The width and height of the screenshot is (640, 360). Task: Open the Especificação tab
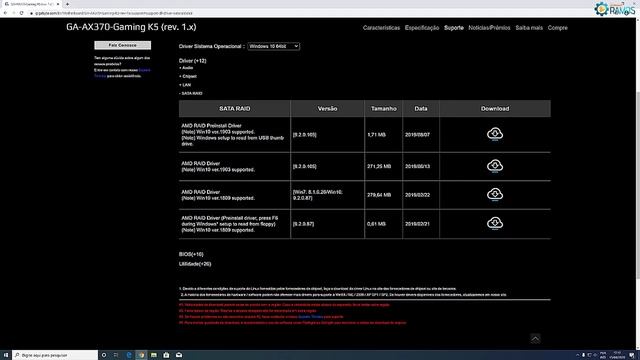tap(422, 28)
